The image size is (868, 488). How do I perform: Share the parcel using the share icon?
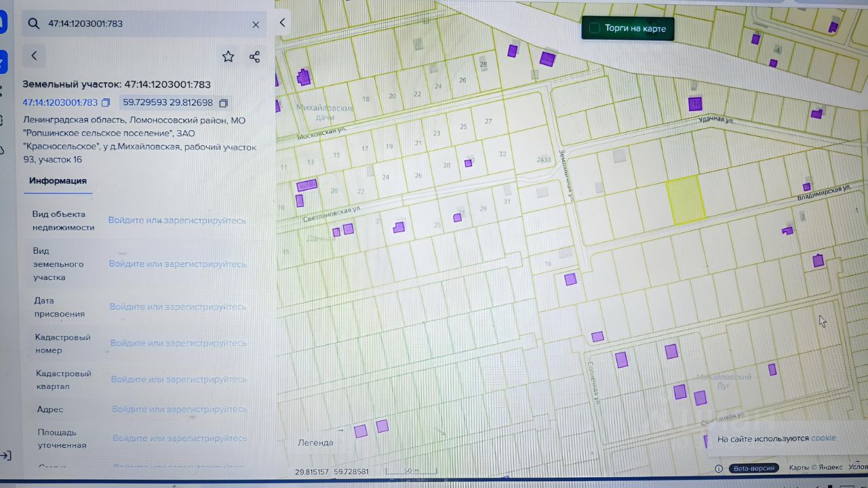(254, 57)
